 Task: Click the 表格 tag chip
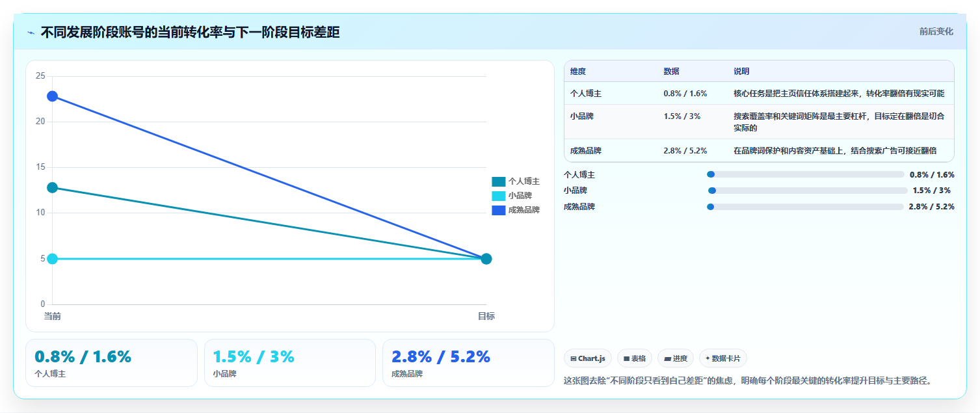pos(635,358)
